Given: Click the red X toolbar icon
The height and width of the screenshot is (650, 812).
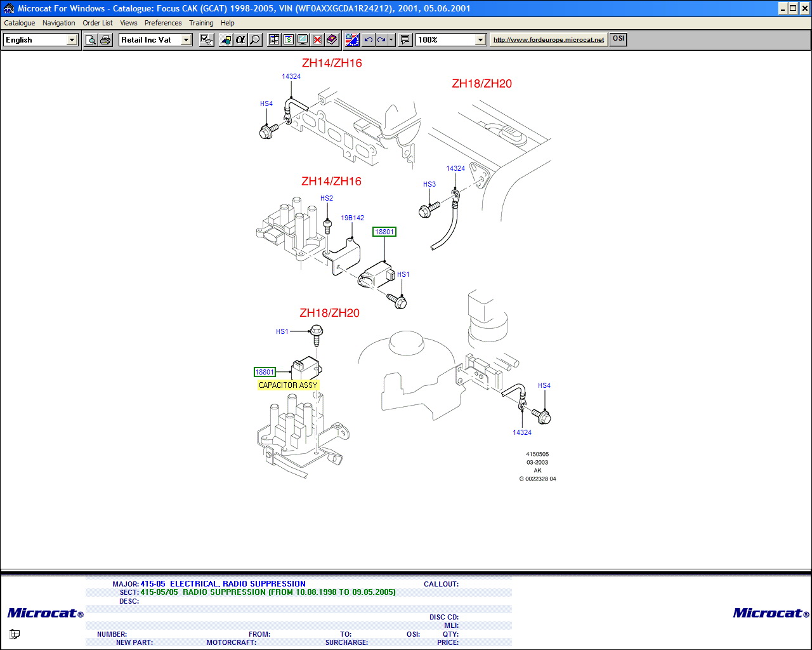Looking at the screenshot, I should pyautogui.click(x=317, y=40).
